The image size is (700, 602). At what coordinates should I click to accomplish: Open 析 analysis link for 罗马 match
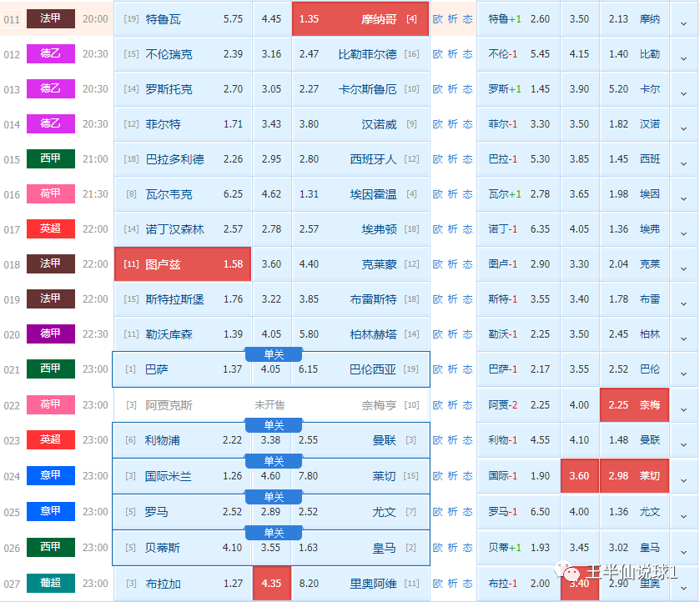453,512
